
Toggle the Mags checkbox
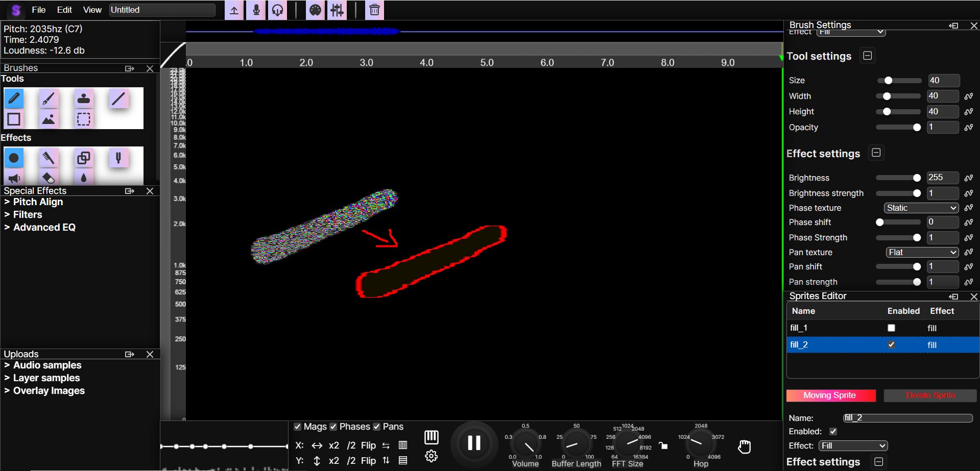[298, 427]
